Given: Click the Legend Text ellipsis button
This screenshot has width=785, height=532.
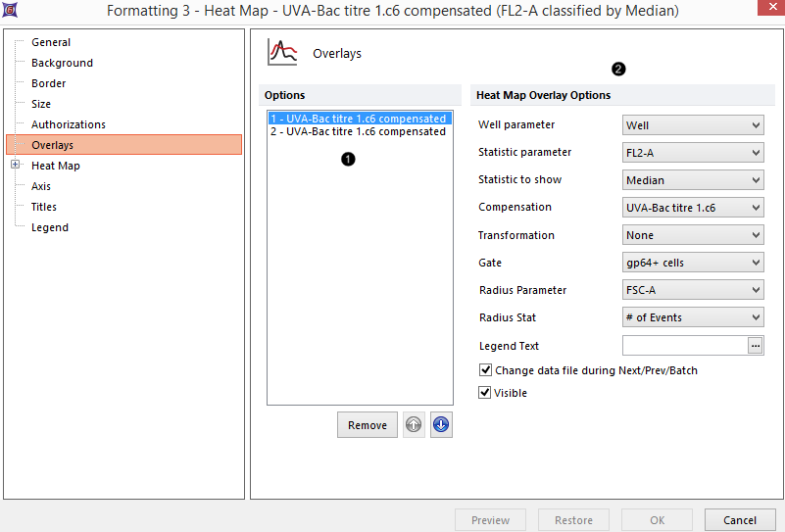Looking at the screenshot, I should [x=755, y=346].
